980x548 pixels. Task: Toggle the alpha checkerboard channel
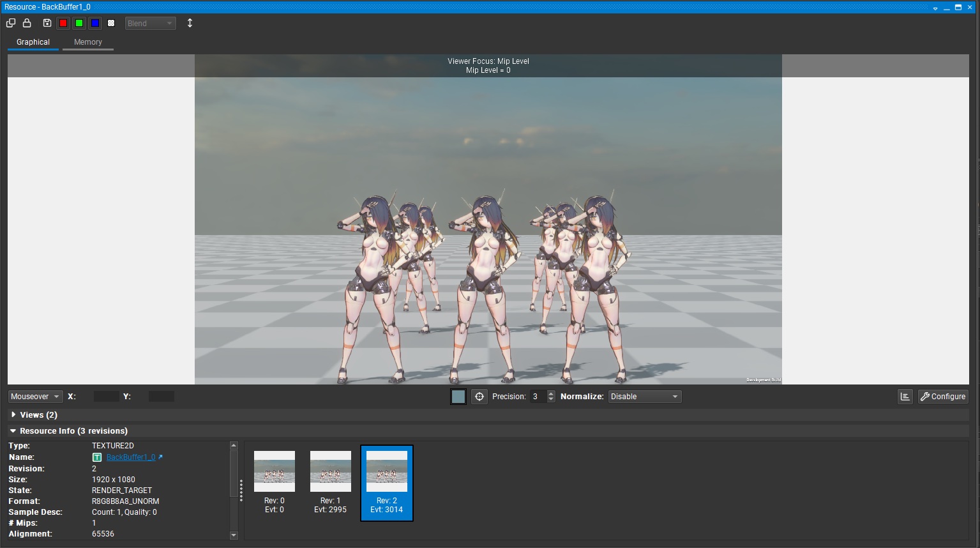click(111, 23)
